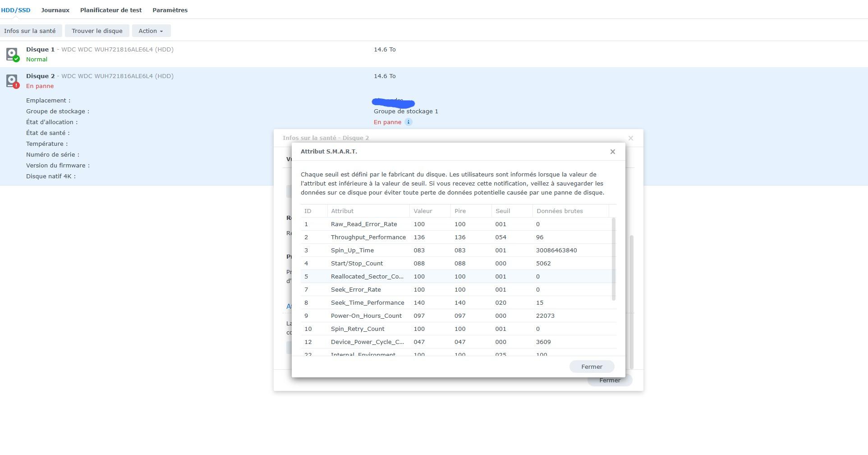Click the Groupe de stockage 1 value

tap(406, 111)
